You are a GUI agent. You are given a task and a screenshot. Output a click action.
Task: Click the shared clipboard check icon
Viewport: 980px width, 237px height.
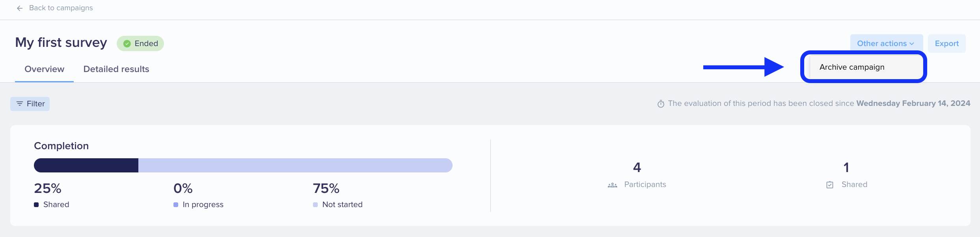pos(830,185)
